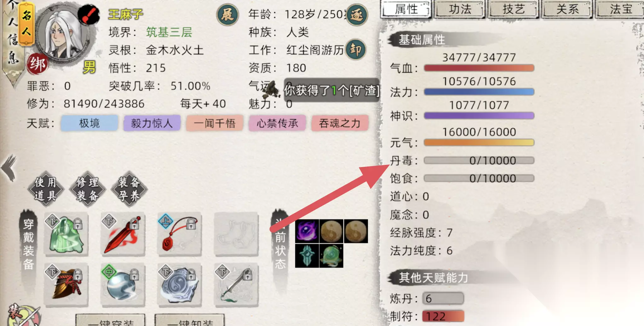This screenshot has width=644, height=326.
Task: Click the round 逐 expel button
Action: (x=357, y=14)
